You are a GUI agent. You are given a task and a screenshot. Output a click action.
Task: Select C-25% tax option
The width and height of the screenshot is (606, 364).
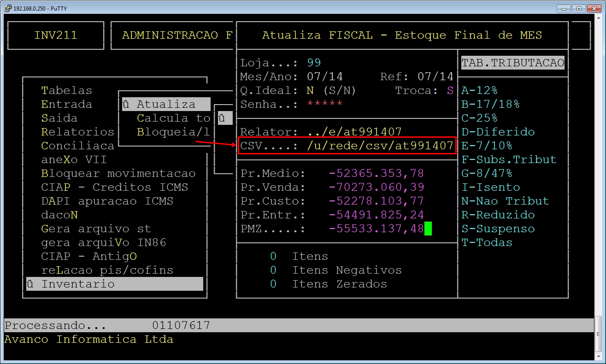480,118
